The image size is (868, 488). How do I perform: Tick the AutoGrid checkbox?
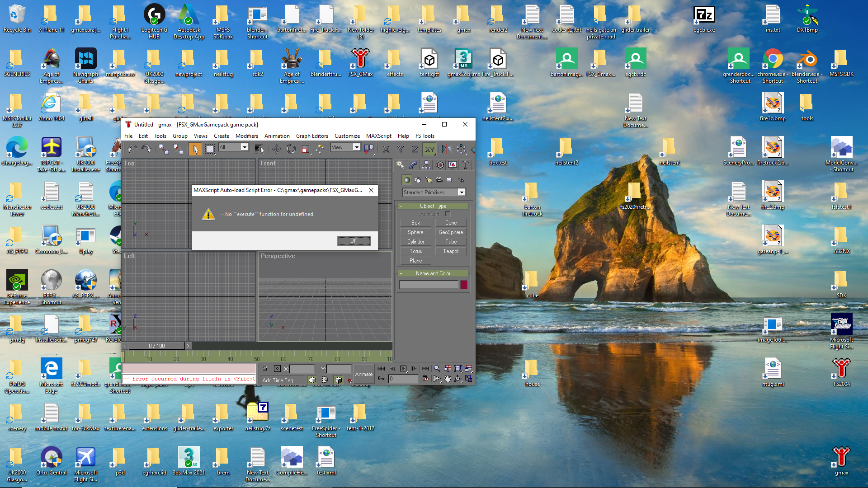pos(448,214)
